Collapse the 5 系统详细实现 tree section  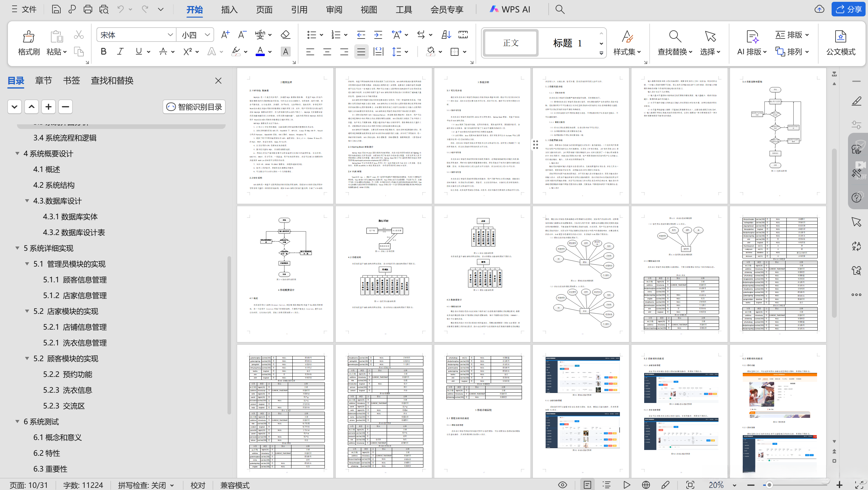click(x=17, y=248)
